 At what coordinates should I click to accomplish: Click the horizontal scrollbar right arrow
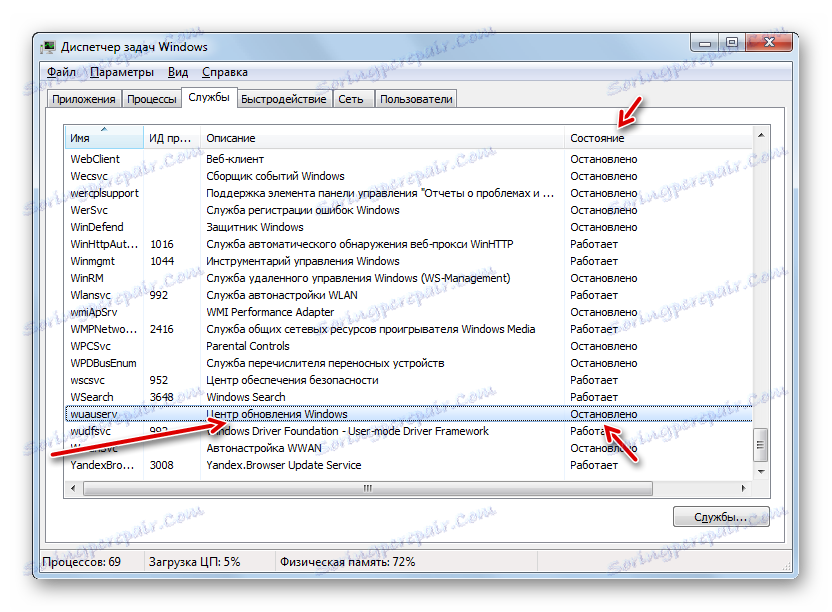[743, 488]
